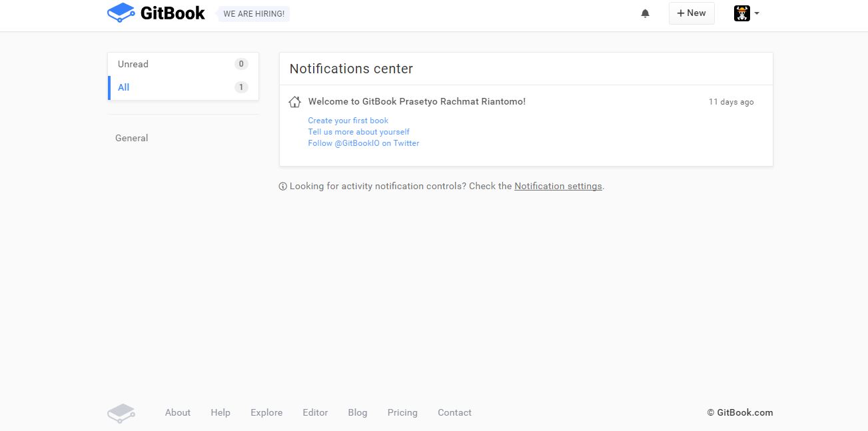The width and height of the screenshot is (868, 431).
Task: Click the Create your first book link
Action: pyautogui.click(x=348, y=121)
